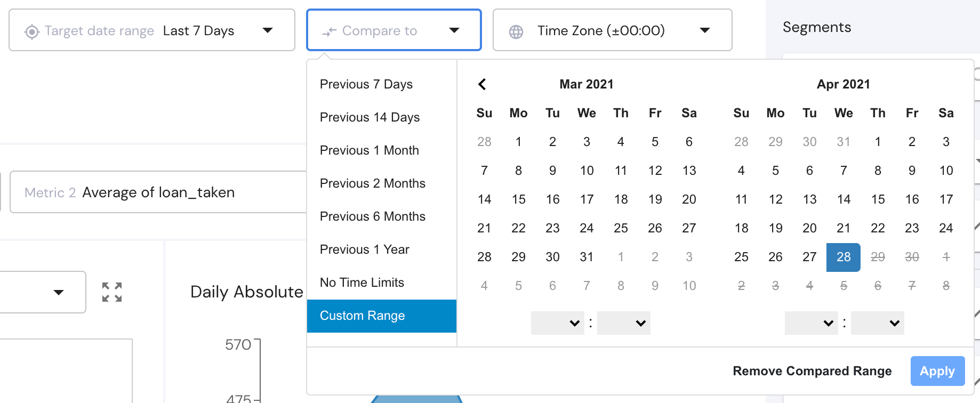Image resolution: width=980 pixels, height=403 pixels.
Task: Select Custom Range option
Action: tap(382, 316)
